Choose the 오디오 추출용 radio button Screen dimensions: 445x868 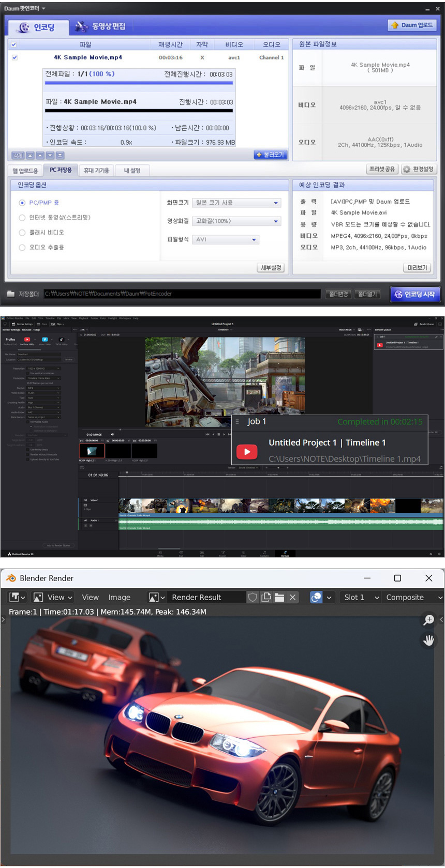(x=22, y=248)
